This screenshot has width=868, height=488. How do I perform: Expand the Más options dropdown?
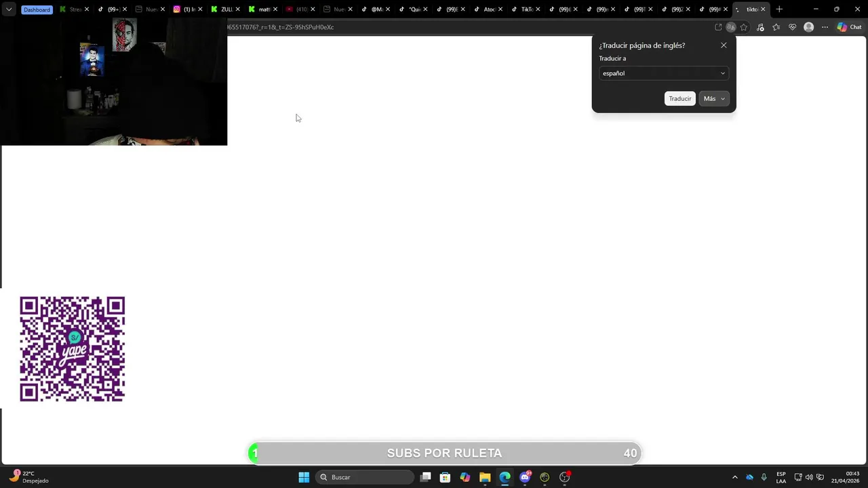click(714, 99)
